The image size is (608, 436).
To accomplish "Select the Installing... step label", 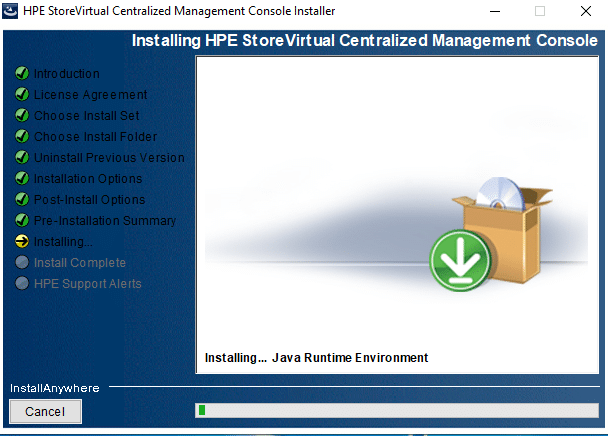I will pos(63,242).
